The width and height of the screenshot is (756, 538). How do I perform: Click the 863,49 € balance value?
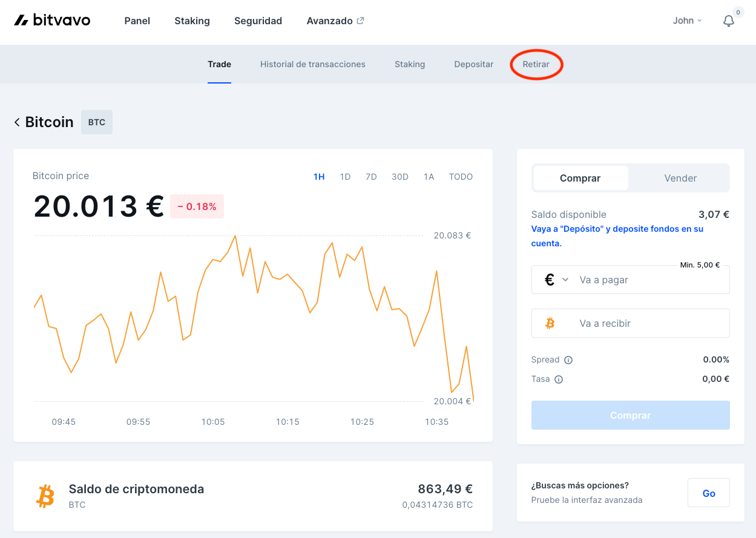[445, 489]
